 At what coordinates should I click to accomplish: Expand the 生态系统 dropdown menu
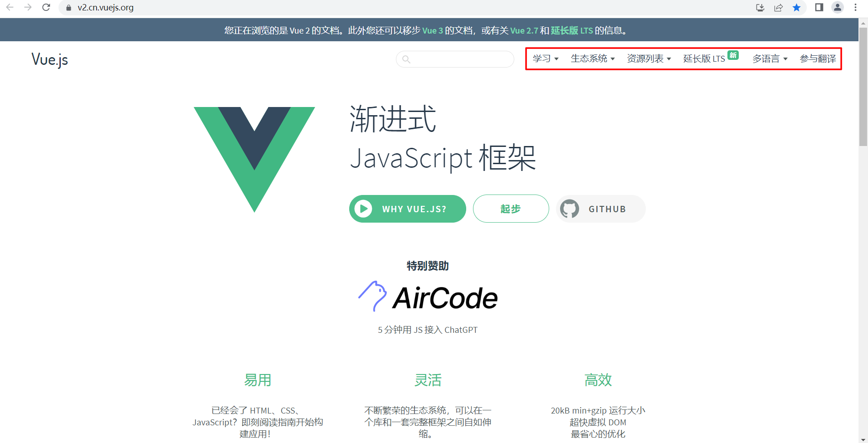coord(593,58)
